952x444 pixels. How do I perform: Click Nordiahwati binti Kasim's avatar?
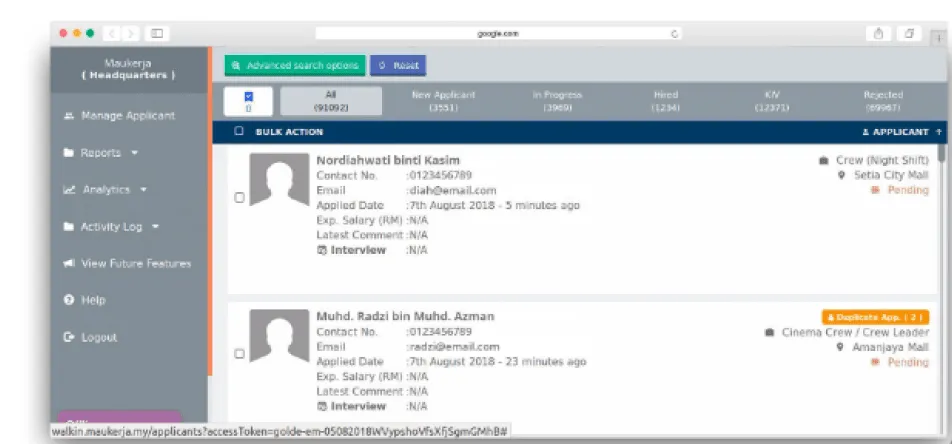279,179
